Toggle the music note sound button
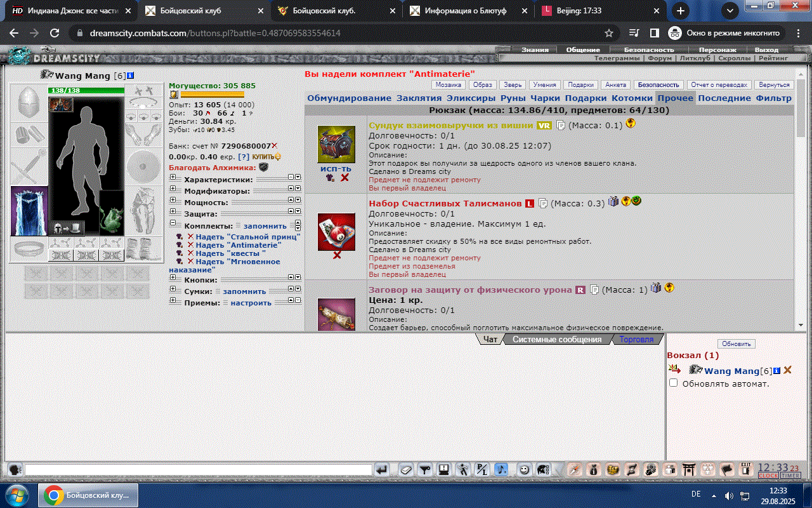Screen dimensions: 812x508 pyautogui.click(x=501, y=470)
